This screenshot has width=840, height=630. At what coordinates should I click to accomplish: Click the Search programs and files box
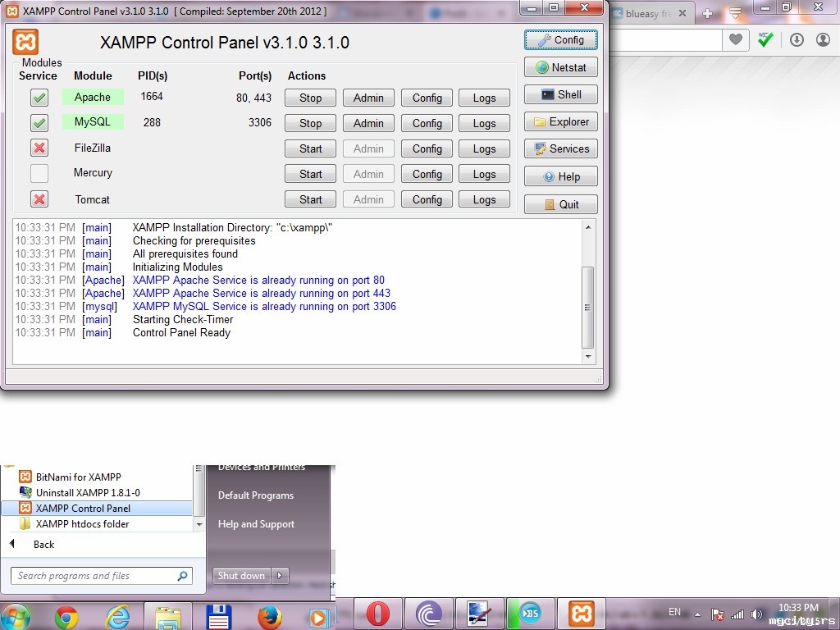click(101, 576)
